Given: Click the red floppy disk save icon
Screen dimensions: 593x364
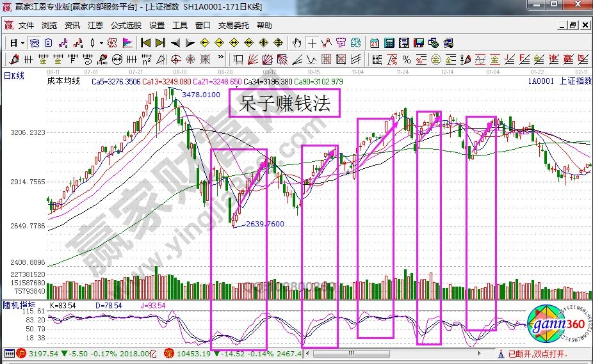Looking at the screenshot, I should point(419,43).
